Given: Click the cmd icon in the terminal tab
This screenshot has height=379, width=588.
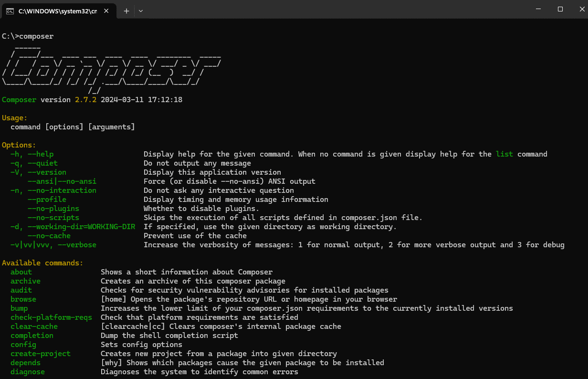Looking at the screenshot, I should click(10, 11).
